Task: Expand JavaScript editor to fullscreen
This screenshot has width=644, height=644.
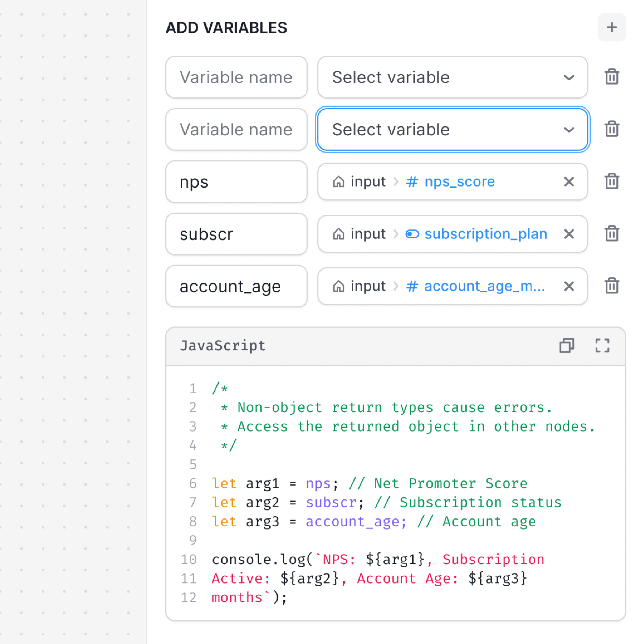Action: (602, 346)
